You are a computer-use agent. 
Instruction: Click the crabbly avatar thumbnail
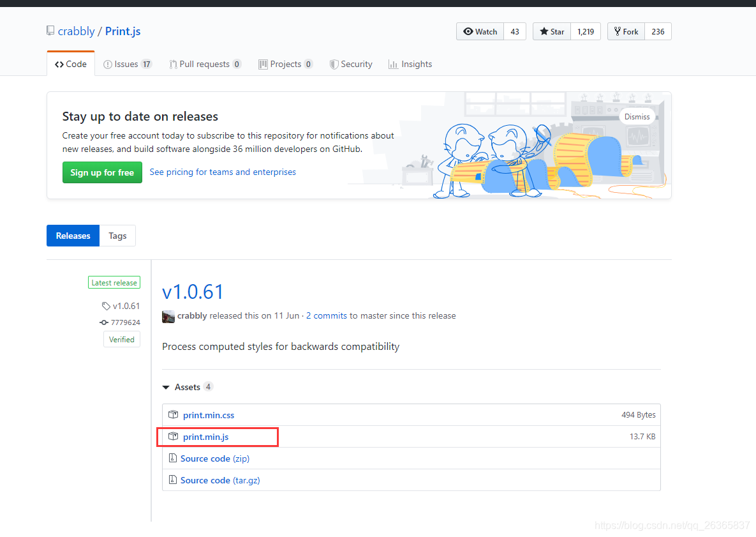click(x=168, y=317)
